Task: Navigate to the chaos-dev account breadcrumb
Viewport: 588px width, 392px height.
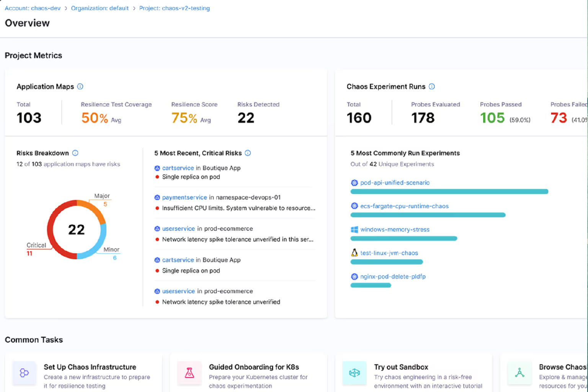Action: [33, 8]
